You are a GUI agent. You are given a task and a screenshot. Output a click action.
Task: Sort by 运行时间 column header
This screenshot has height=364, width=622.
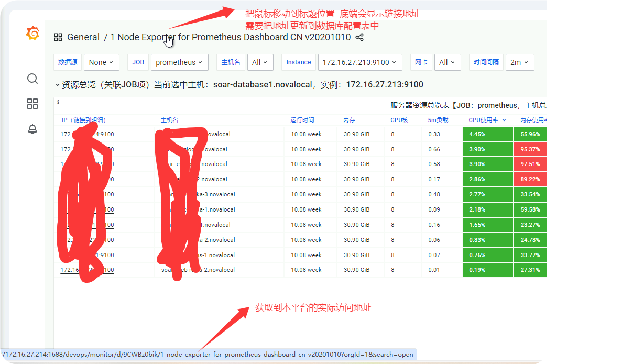302,120
